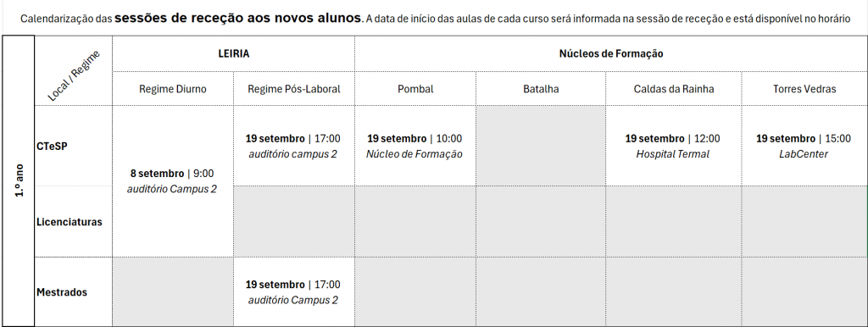The image size is (868, 327).
Task: Select Mestrados 19 setembro 17:00 cell
Action: 294,291
